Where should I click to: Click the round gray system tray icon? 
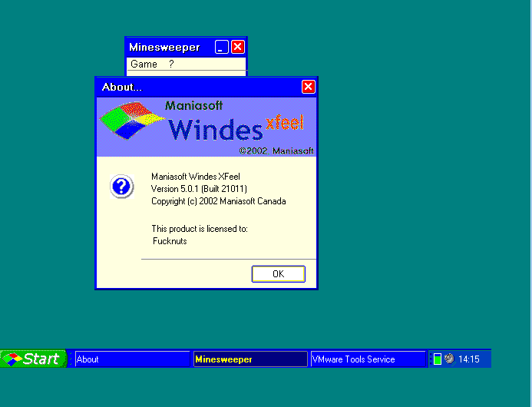coord(449,359)
